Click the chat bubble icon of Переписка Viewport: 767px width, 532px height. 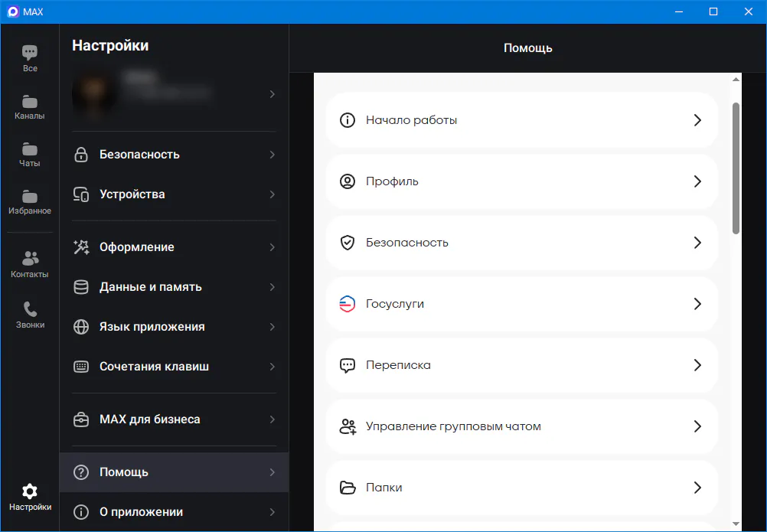tap(348, 365)
